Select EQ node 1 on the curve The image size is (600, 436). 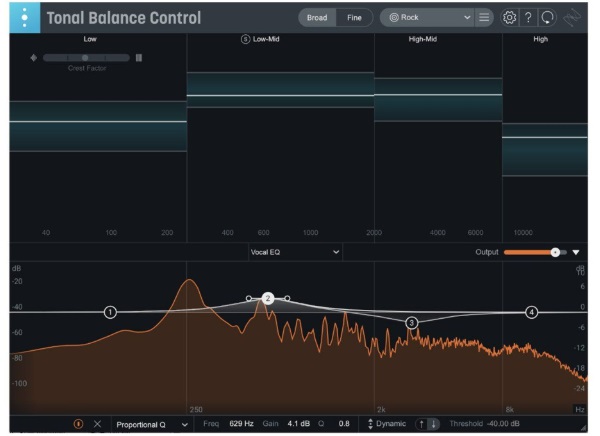click(110, 312)
